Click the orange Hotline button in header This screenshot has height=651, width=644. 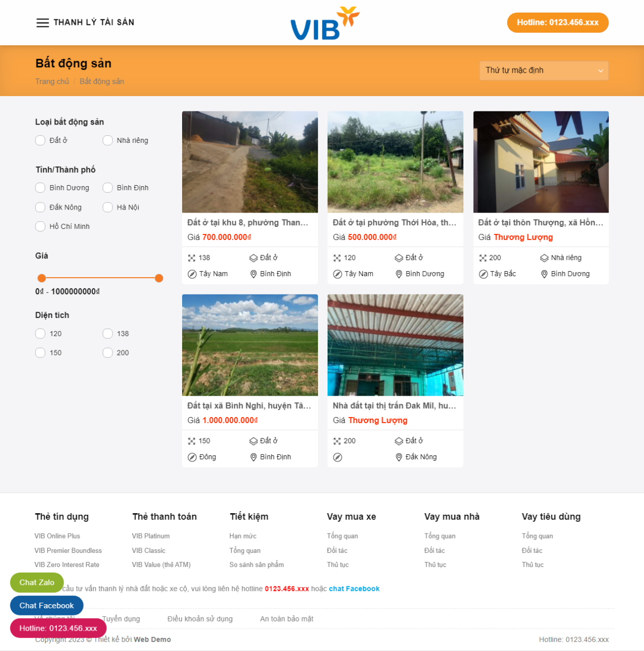(x=558, y=22)
